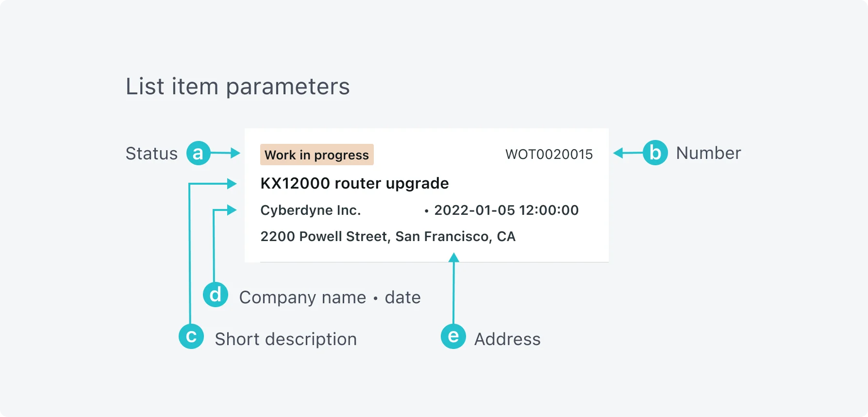The image size is (868, 417).
Task: Click the teal circle marker labeled d
Action: coord(216,295)
